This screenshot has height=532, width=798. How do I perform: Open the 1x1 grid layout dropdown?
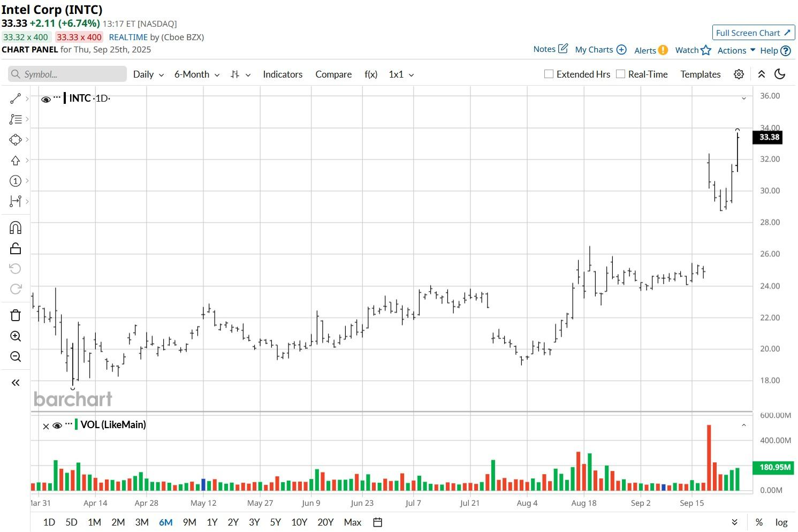pyautogui.click(x=401, y=74)
